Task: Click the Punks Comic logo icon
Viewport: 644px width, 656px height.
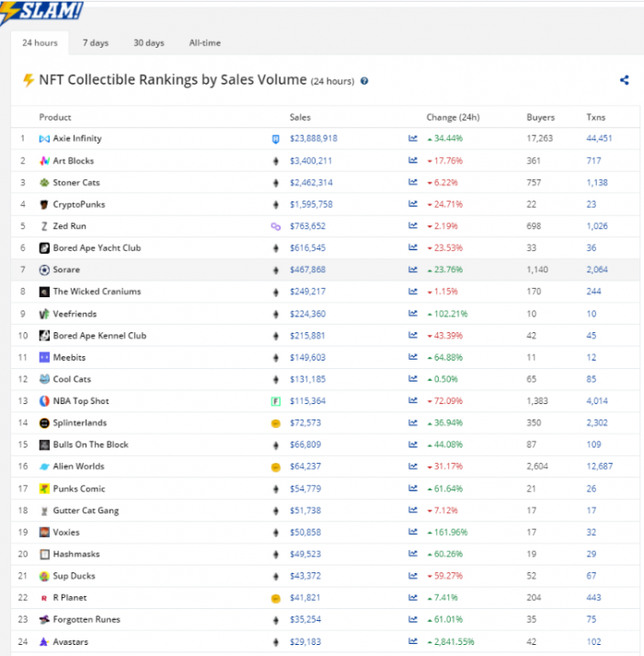Action: (44, 489)
